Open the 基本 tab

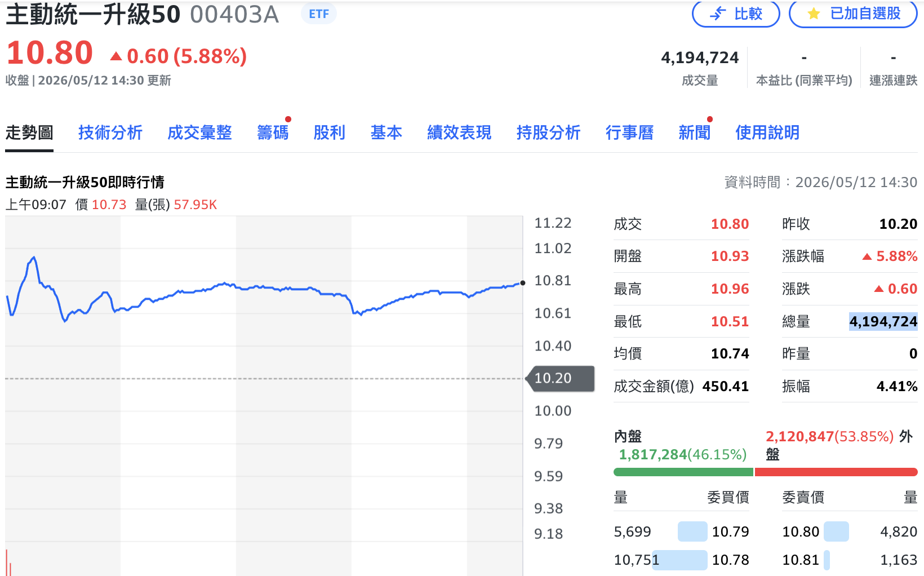point(387,133)
